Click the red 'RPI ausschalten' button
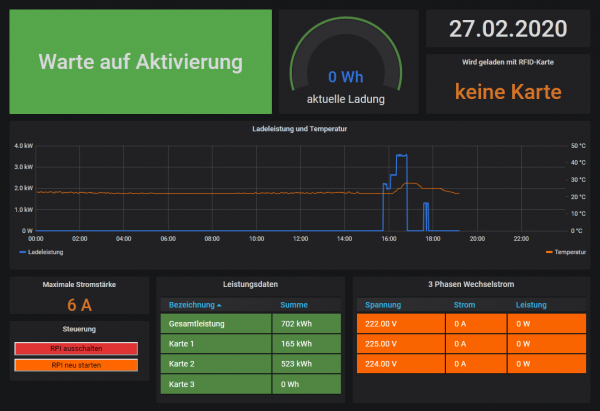The width and height of the screenshot is (600, 411). pyautogui.click(x=76, y=347)
